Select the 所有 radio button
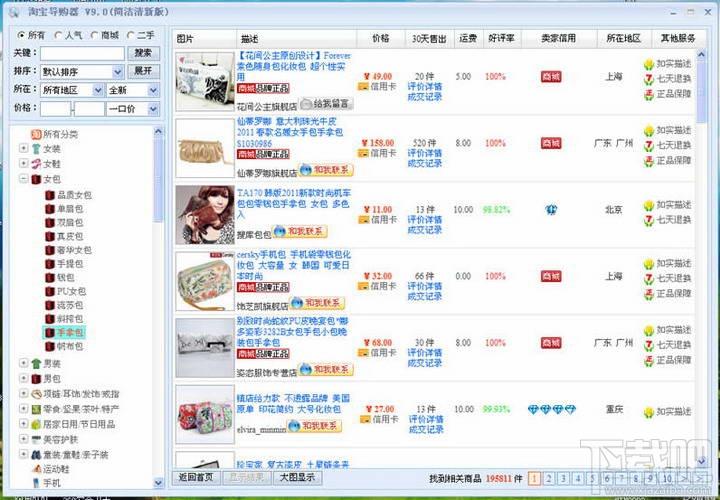The image size is (720, 500). 21,35
